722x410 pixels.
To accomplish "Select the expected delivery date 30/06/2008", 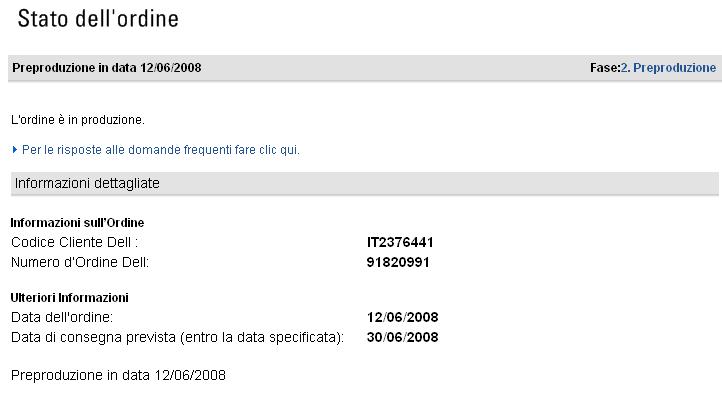I will 403,337.
